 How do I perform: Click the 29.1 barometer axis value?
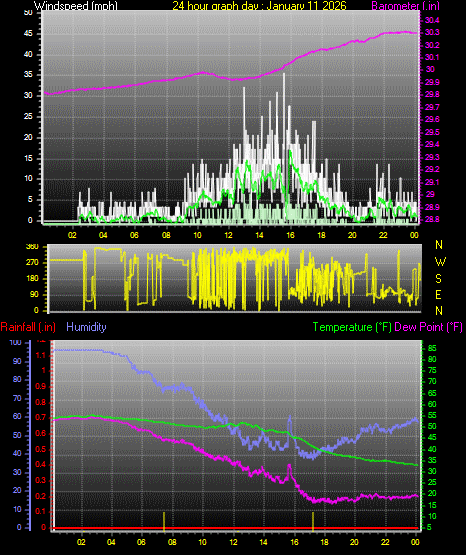432,182
